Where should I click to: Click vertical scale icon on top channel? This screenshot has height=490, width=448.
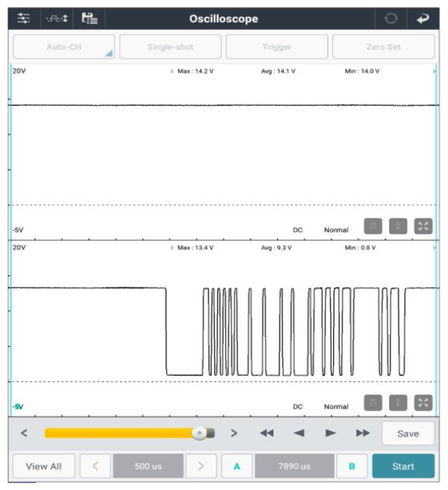point(398,226)
